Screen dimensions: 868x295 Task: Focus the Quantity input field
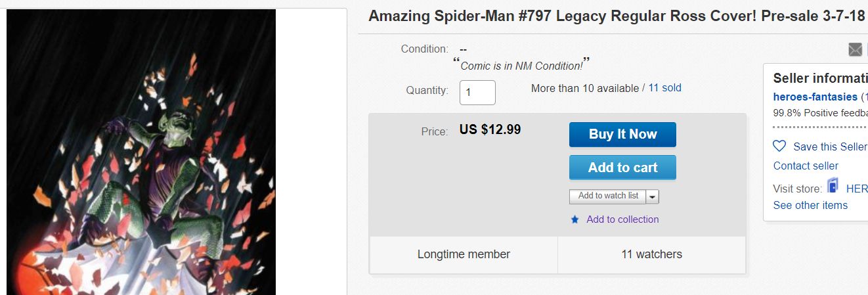coord(477,93)
